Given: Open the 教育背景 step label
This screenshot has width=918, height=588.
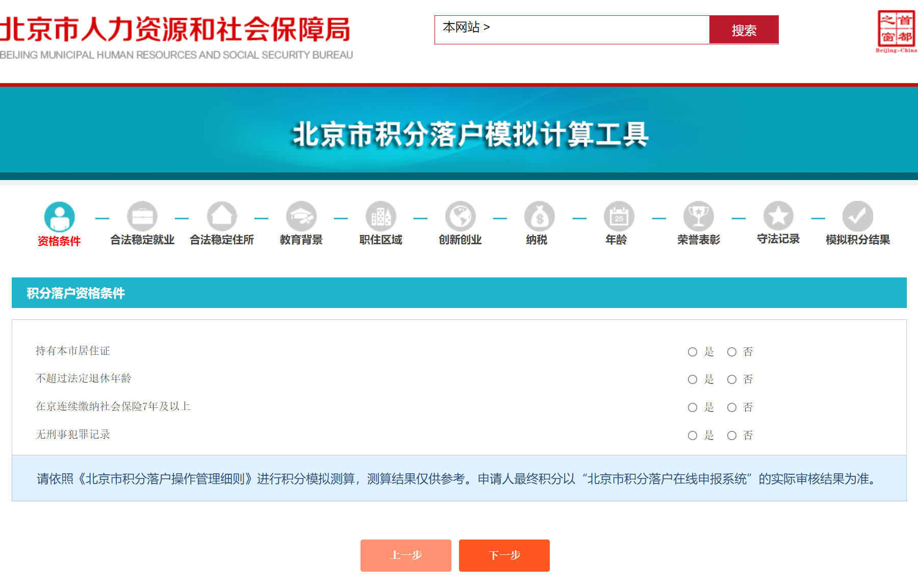Looking at the screenshot, I should click(301, 240).
